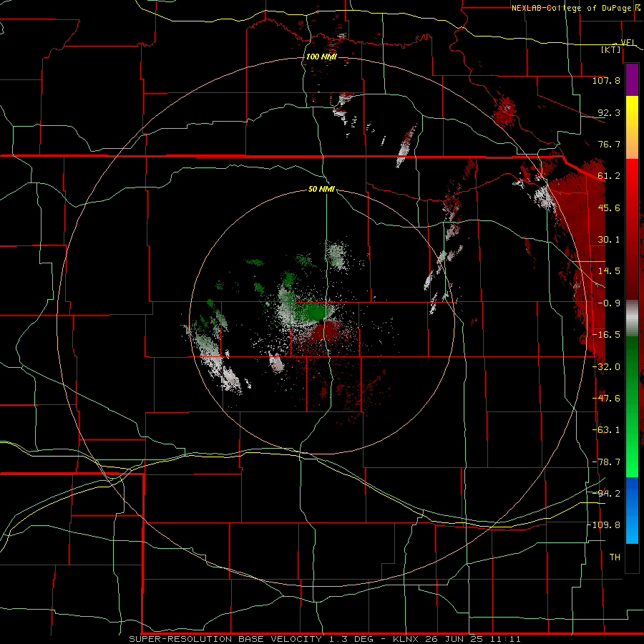The width and height of the screenshot is (644, 644).
Task: Click the yellow-orange segment of color bar
Action: [x=632, y=127]
